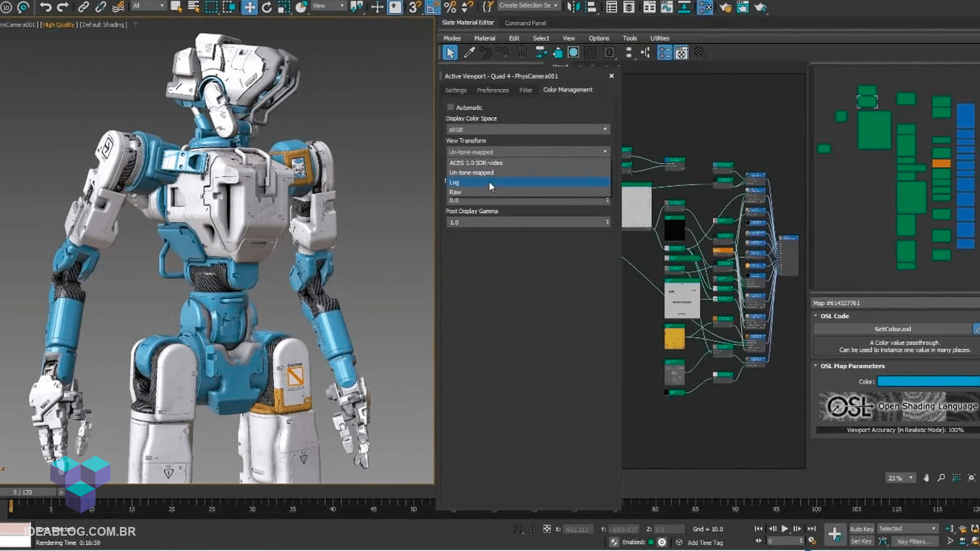Select the View Transform dropdown menu
This screenshot has height=551, width=980.
527,152
